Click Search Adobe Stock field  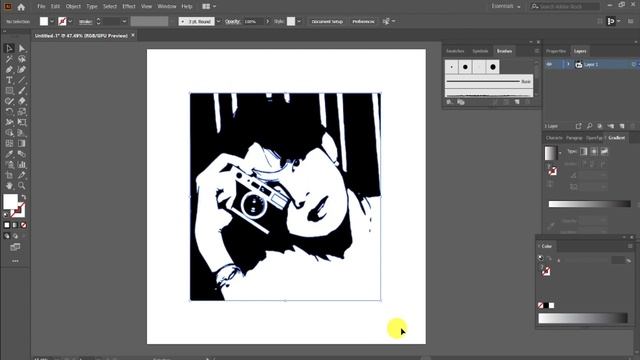pos(565,7)
